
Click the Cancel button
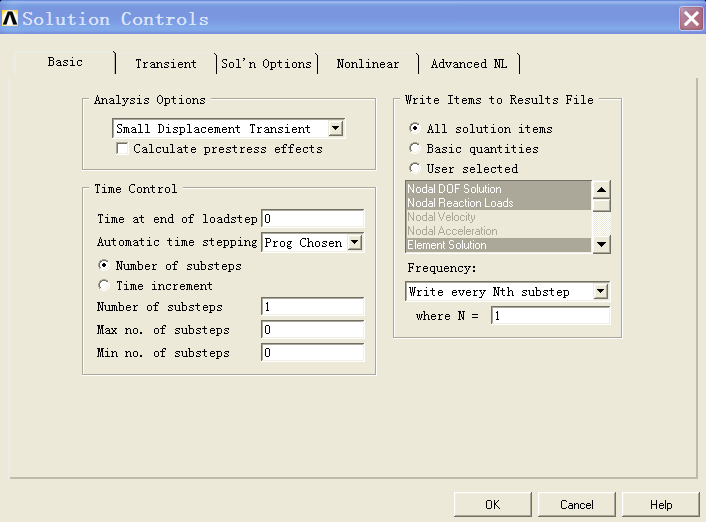click(x=576, y=505)
